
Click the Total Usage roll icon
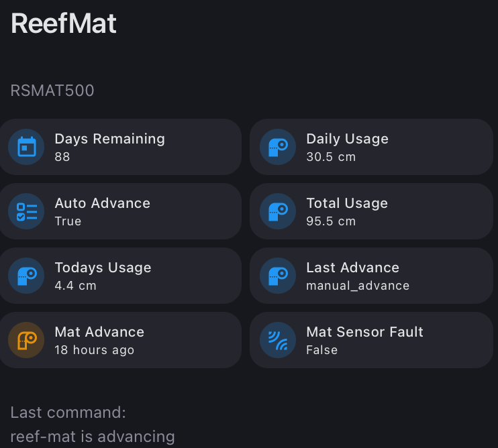pyautogui.click(x=278, y=211)
